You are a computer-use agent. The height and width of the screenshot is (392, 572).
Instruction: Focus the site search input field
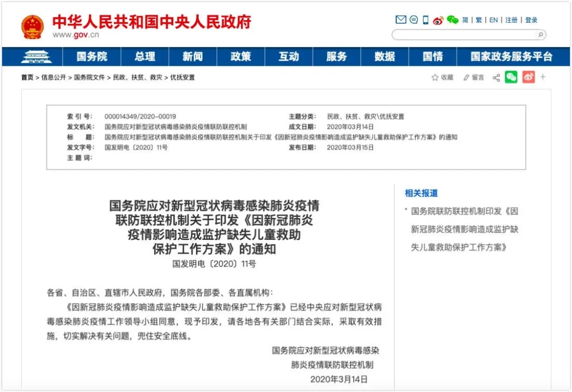[463, 35]
